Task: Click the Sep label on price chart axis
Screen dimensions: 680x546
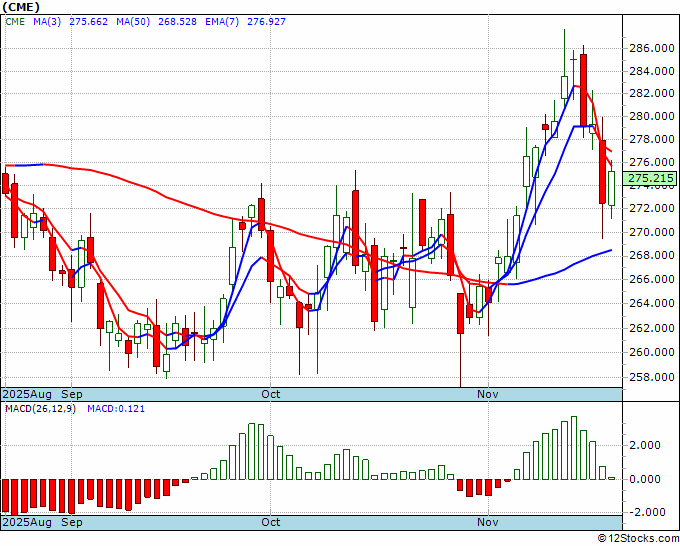Action: (72, 394)
